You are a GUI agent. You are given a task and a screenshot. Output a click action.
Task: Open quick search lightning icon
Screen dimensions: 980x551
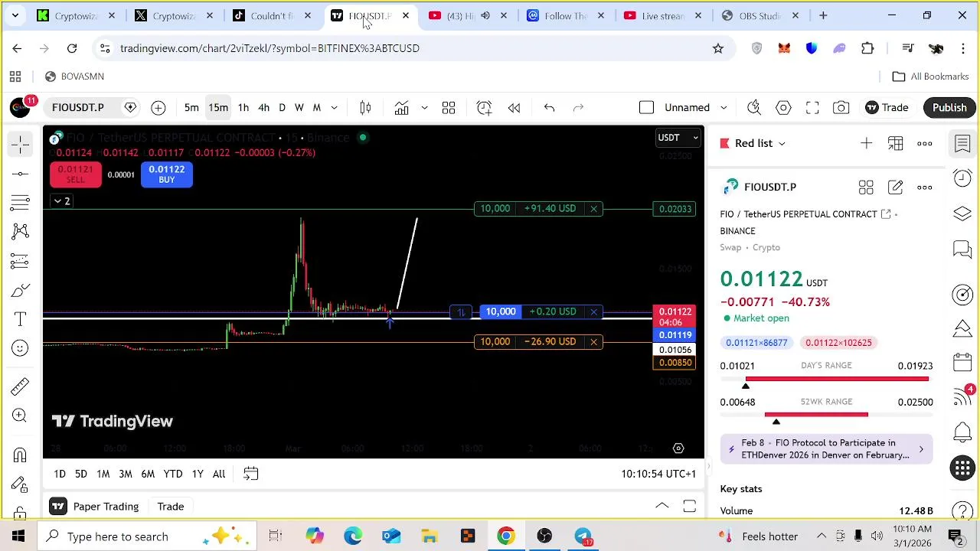[754, 108]
